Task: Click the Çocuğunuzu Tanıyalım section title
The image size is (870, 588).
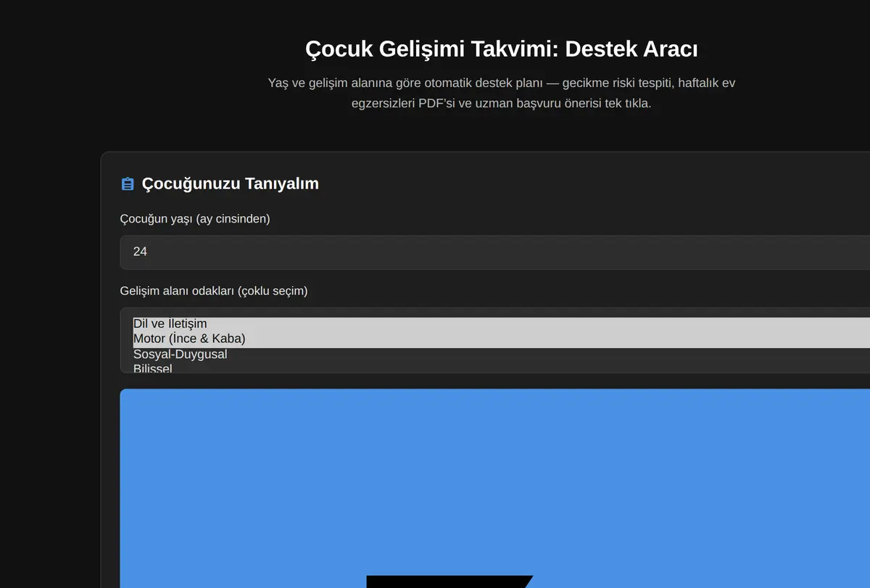Action: pos(230,184)
